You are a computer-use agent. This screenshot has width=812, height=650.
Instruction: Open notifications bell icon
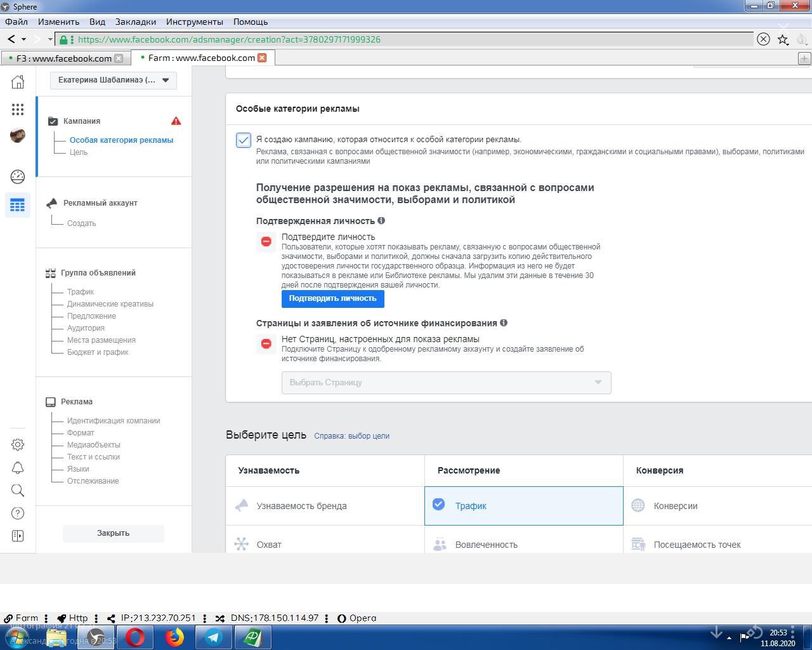tap(18, 468)
